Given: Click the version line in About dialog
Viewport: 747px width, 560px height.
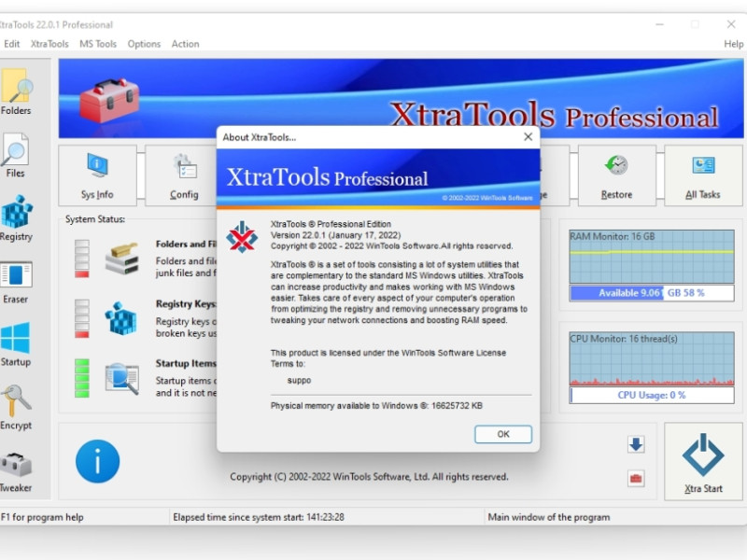Looking at the screenshot, I should [336, 235].
